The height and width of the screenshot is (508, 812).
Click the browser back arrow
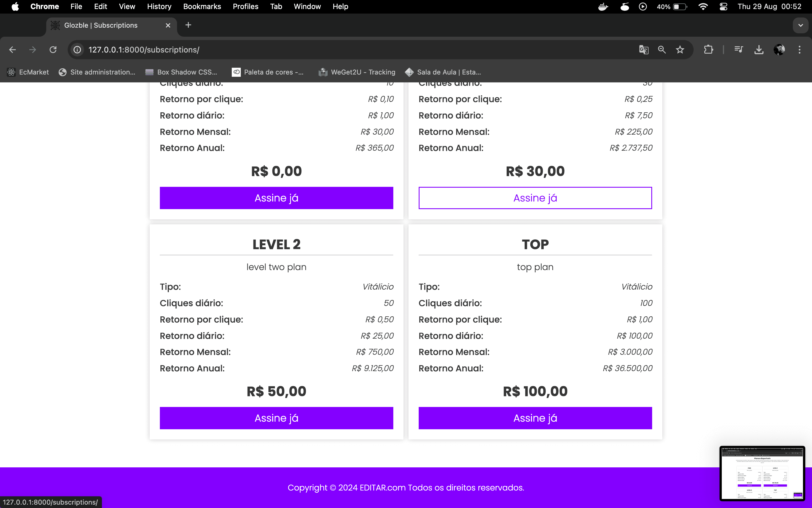[x=12, y=50]
